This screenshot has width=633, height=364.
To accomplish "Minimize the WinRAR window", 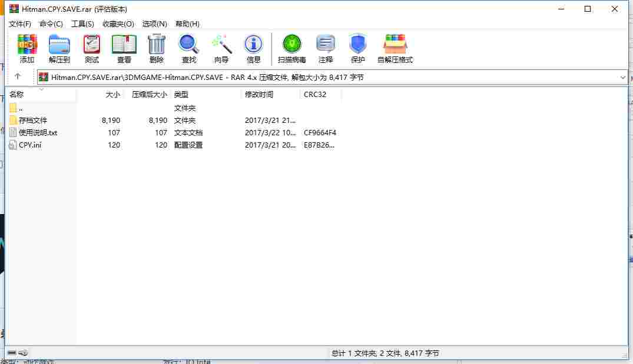I will coord(561,9).
